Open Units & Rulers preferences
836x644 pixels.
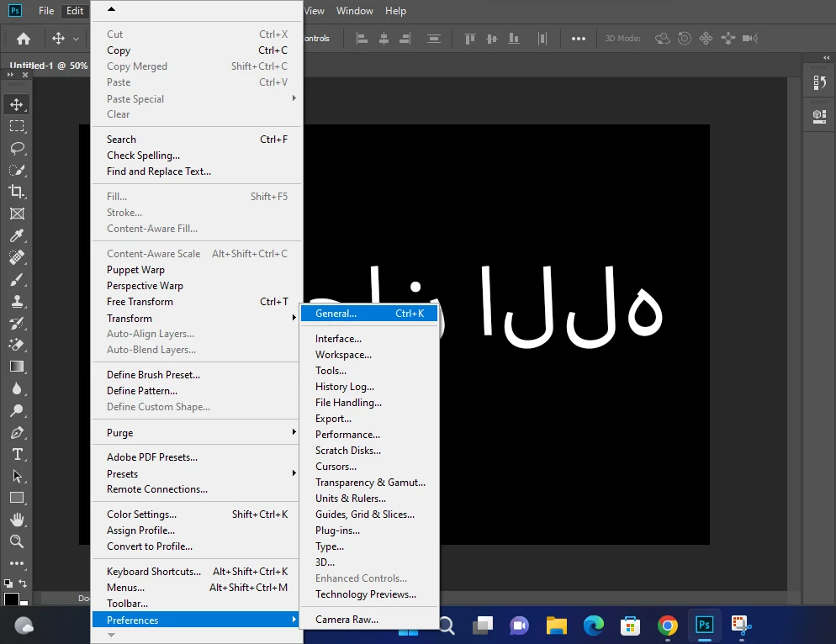[x=369, y=499]
